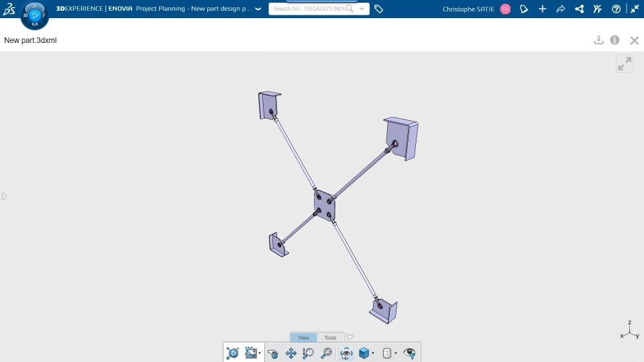Open the blue cube view dropdown arrow
Image resolution: width=644 pixels, height=362 pixels.
pos(373,353)
